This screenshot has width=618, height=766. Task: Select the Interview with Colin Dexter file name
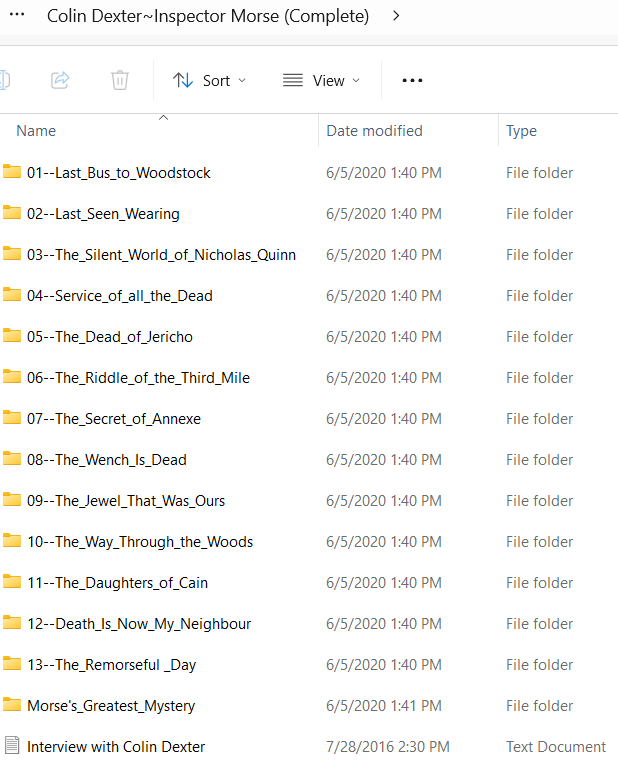pyautogui.click(x=116, y=747)
